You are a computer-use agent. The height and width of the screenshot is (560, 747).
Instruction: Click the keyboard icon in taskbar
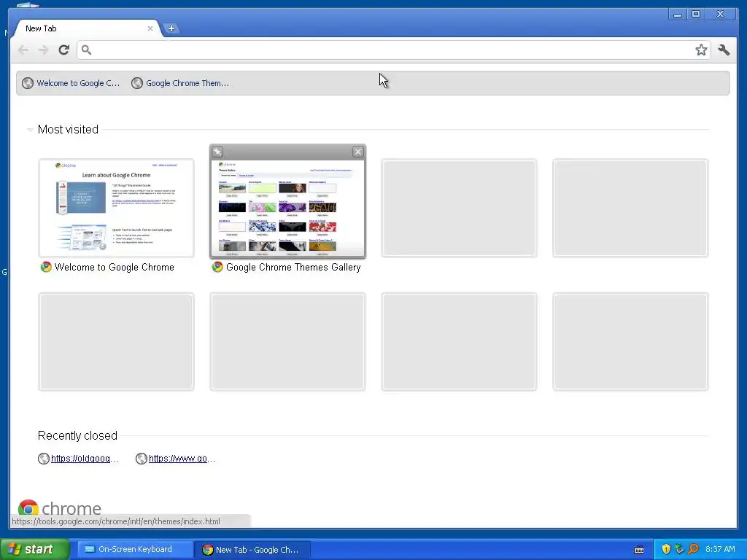coord(639,550)
